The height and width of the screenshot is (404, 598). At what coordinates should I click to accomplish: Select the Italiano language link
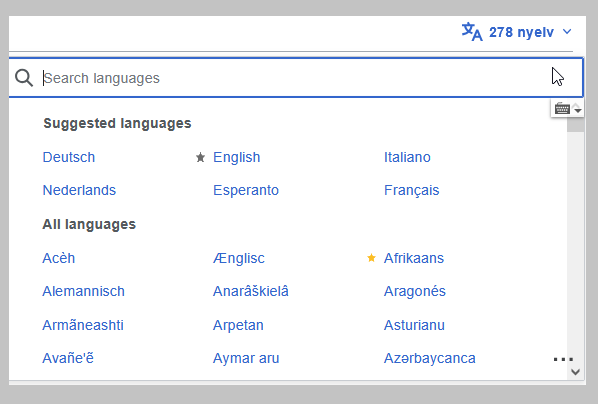coord(407,157)
